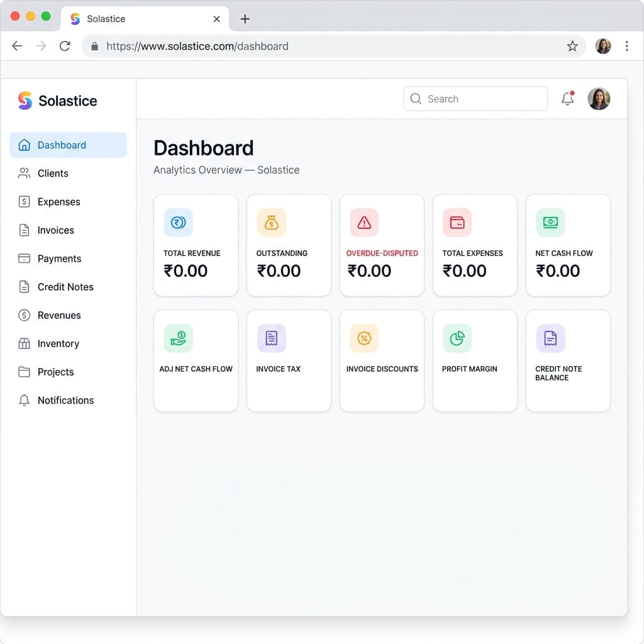Screen dimensions: 644x644
Task: Click the Profit Margin pie chart icon
Action: coord(457,338)
